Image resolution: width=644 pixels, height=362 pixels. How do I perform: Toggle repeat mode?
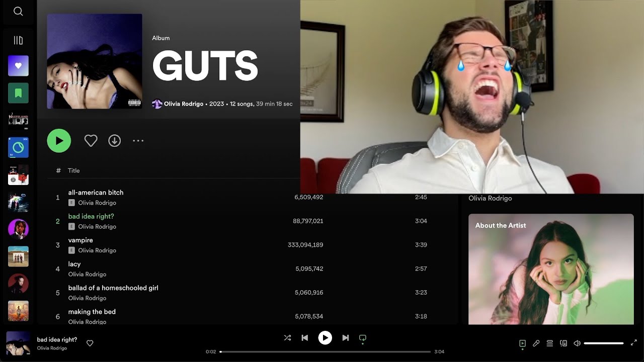tap(363, 338)
